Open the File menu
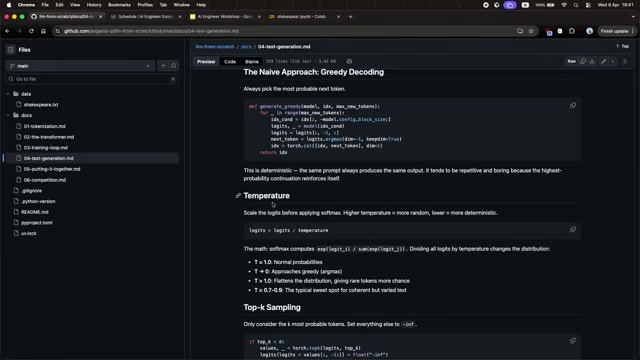The image size is (640, 360). click(45, 5)
